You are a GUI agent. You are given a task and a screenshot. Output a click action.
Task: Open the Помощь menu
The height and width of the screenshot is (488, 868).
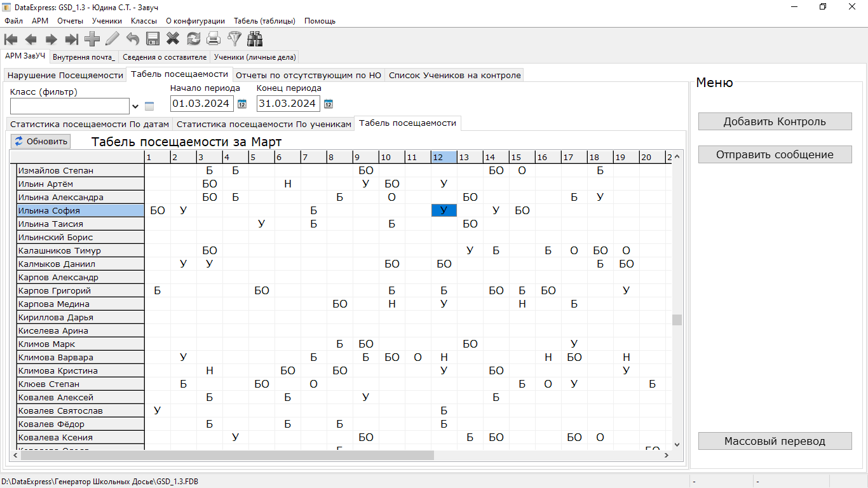[x=320, y=21]
